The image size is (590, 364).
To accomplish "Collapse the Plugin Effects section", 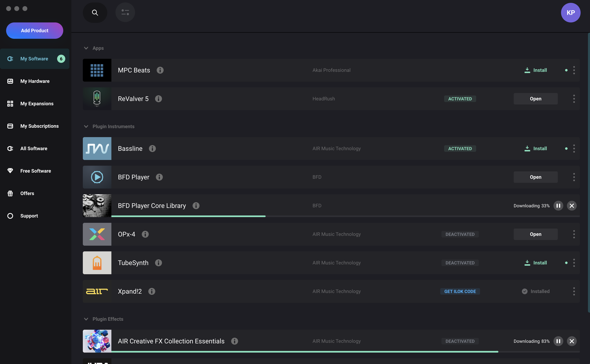I will tap(86, 319).
